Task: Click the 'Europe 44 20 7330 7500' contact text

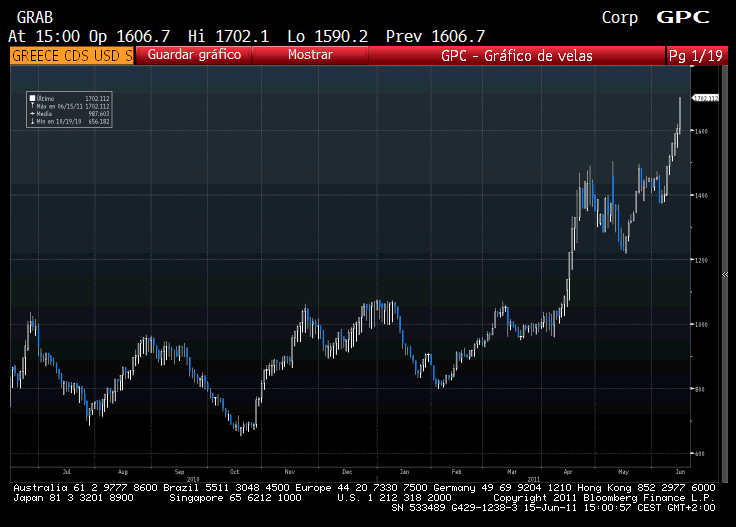Action: click(361, 488)
